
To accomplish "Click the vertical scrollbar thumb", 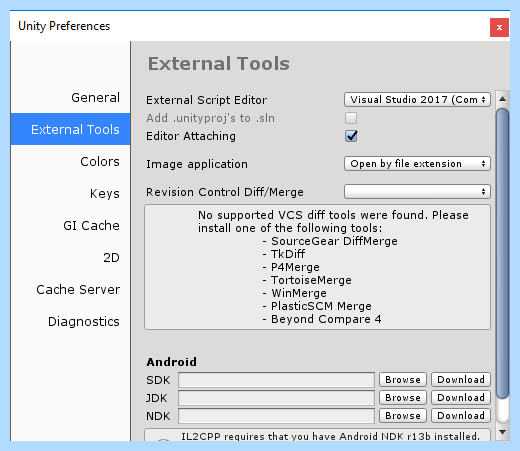I will (x=502, y=253).
